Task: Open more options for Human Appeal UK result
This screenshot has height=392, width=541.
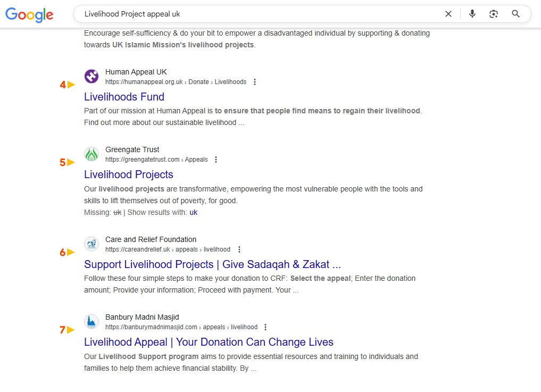Action: click(255, 82)
